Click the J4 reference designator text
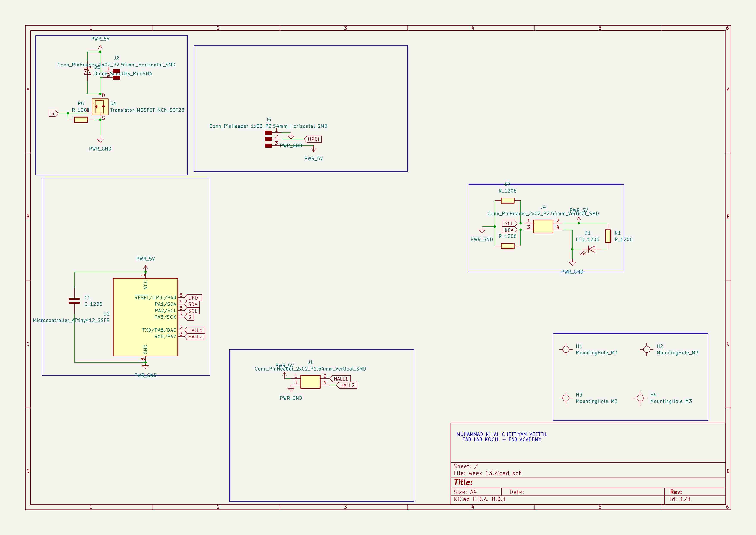The width and height of the screenshot is (756, 535). pyautogui.click(x=543, y=207)
